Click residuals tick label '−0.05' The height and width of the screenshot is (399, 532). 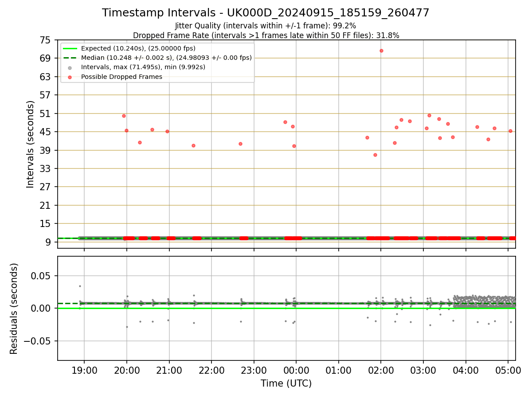(x=36, y=341)
